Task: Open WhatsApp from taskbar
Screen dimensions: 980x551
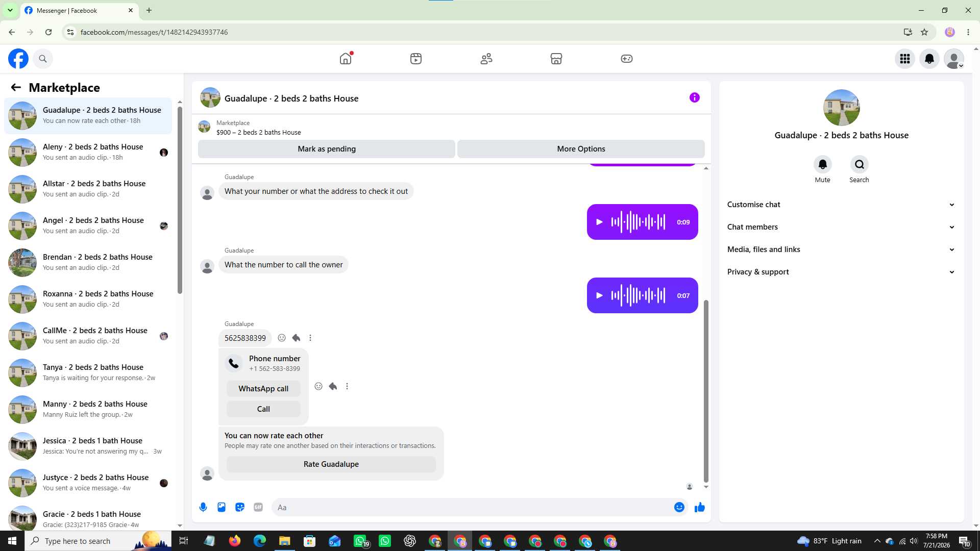Action: [x=385, y=541]
